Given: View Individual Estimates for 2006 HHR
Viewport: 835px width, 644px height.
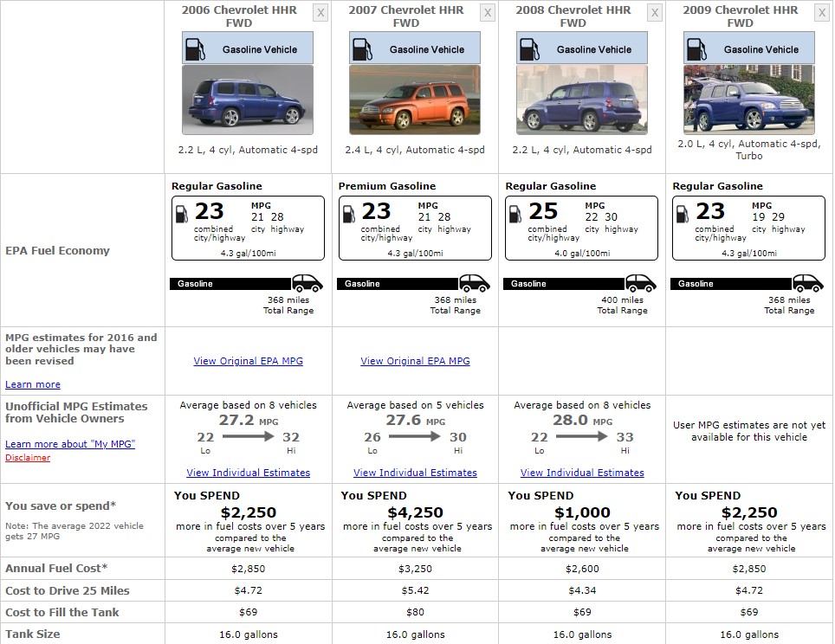Looking at the screenshot, I should click(248, 473).
